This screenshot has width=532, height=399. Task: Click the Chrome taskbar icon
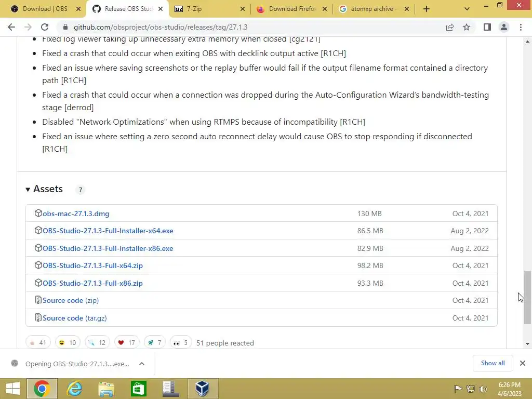coord(42,389)
